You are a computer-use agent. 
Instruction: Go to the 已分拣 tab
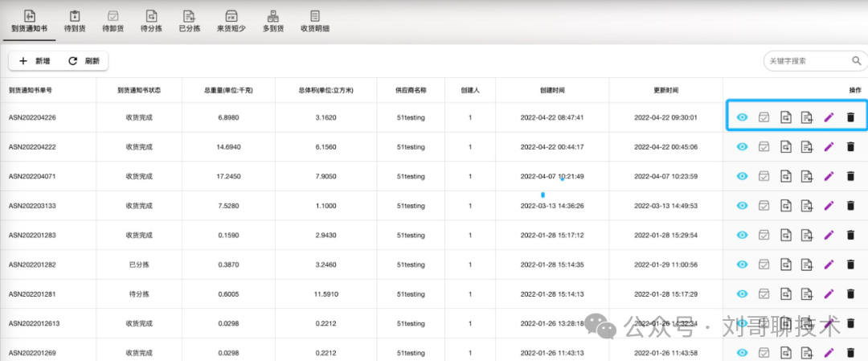190,23
